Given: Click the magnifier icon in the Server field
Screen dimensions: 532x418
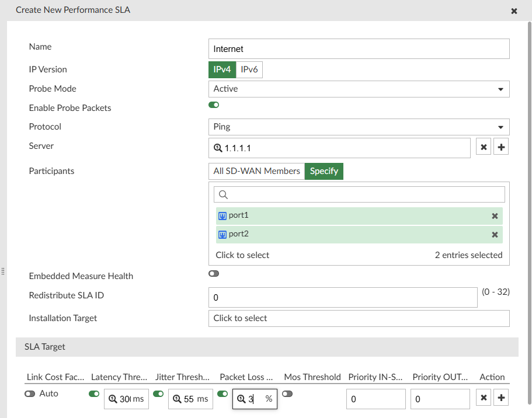Looking at the screenshot, I should point(217,148).
